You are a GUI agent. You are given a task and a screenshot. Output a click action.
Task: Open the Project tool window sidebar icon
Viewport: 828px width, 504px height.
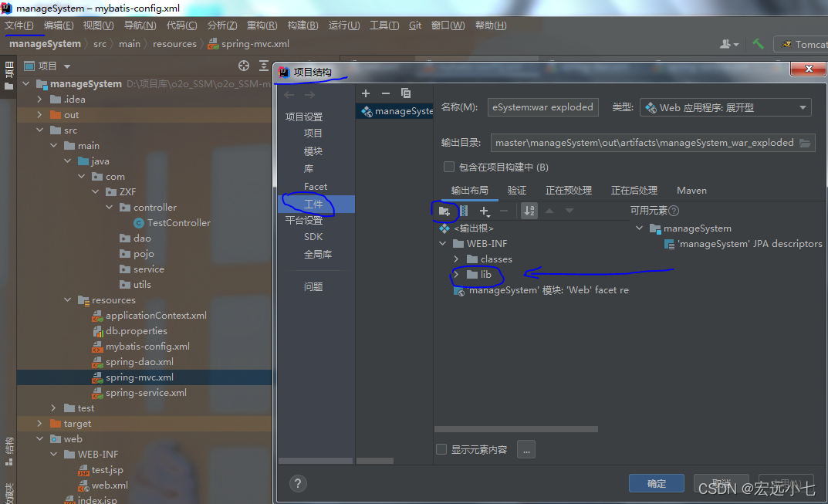(9, 76)
